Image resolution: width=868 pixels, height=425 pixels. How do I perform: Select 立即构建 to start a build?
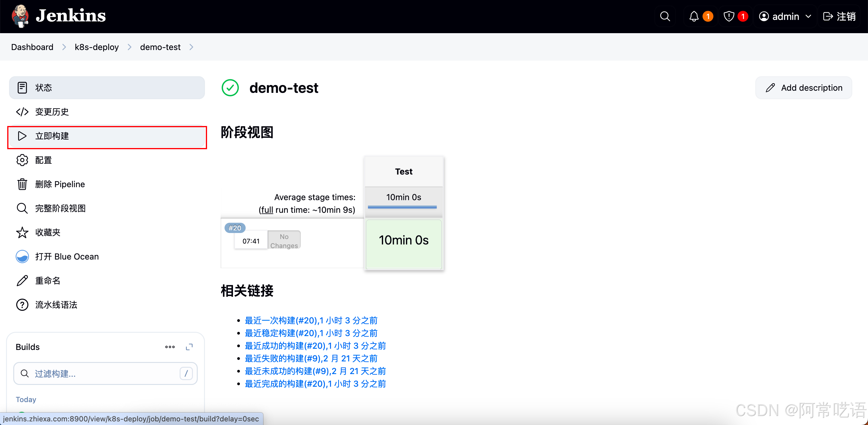click(x=52, y=136)
